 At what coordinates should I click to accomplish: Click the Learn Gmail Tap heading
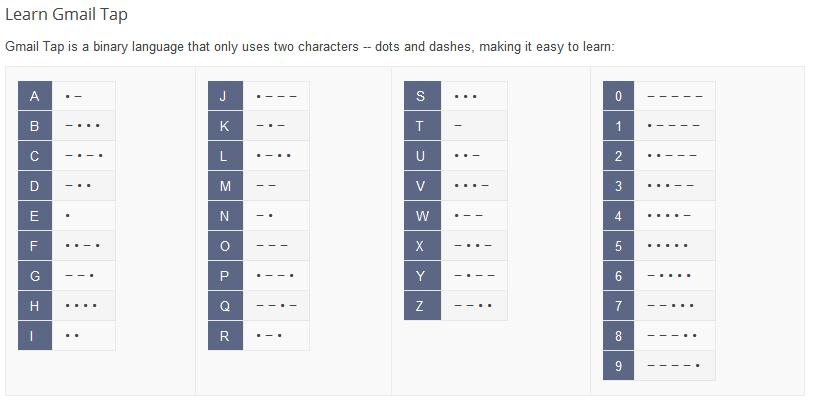click(x=66, y=15)
